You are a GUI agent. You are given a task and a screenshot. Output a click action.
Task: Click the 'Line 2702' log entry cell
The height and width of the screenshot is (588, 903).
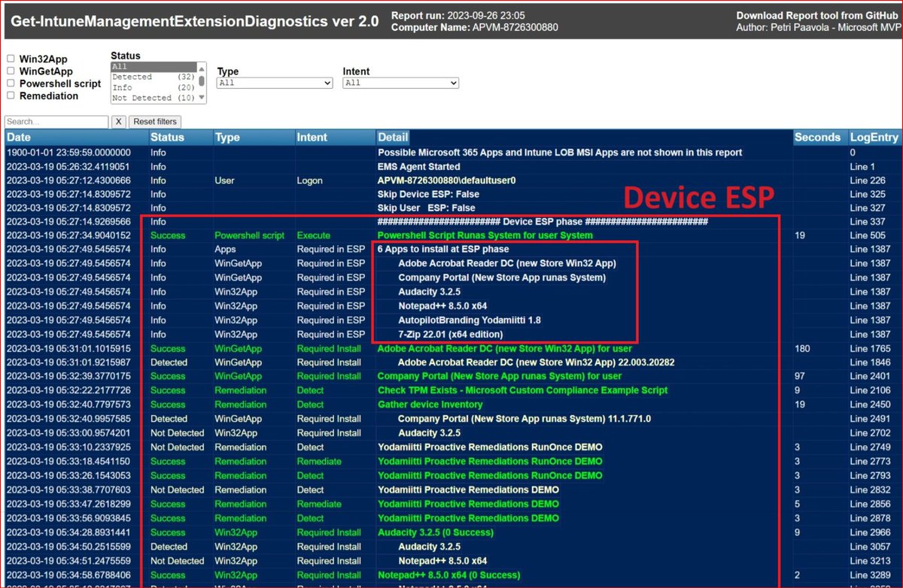[870, 433]
